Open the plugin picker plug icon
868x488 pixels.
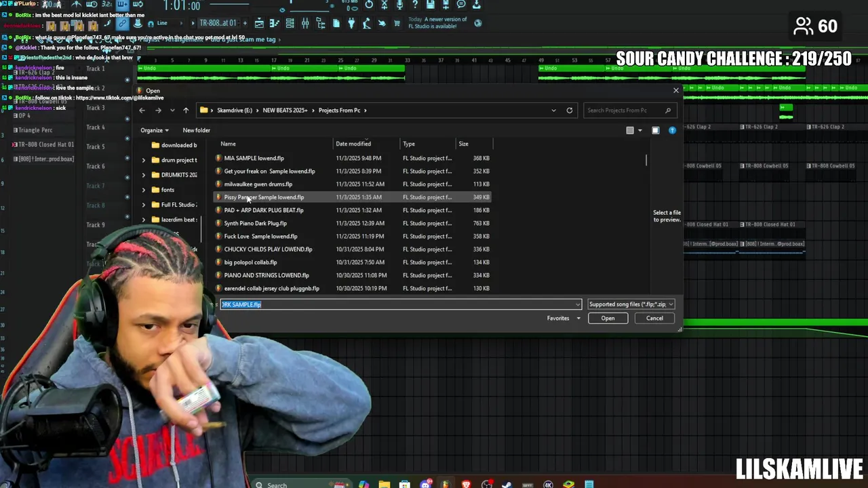[351, 24]
